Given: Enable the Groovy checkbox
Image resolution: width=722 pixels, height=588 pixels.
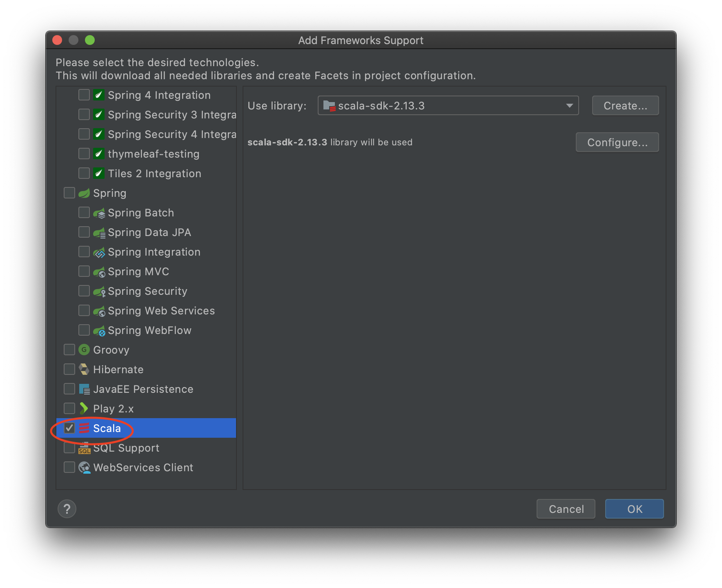Looking at the screenshot, I should (69, 350).
